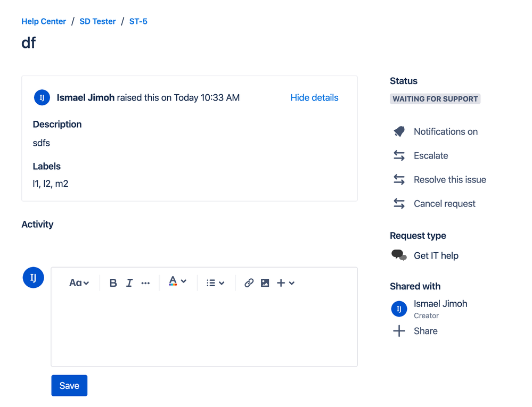This screenshot has height=407, width=532.
Task: Select Resolve this issue
Action: click(449, 179)
